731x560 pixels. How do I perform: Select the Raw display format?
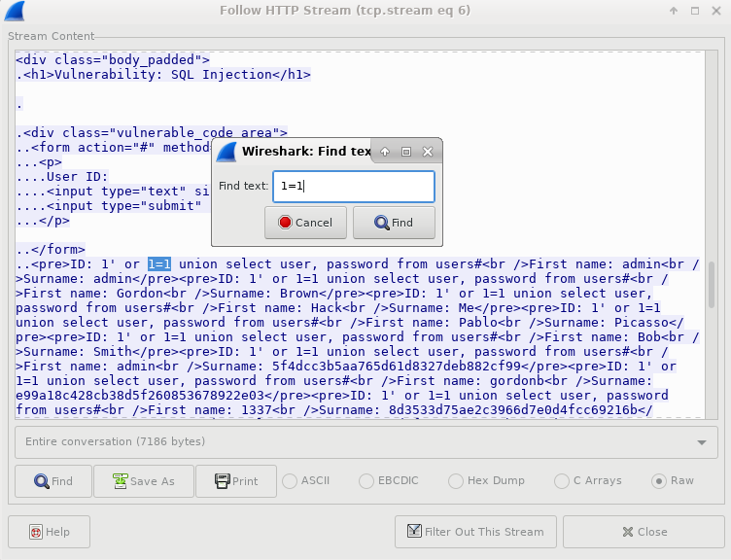[659, 481]
